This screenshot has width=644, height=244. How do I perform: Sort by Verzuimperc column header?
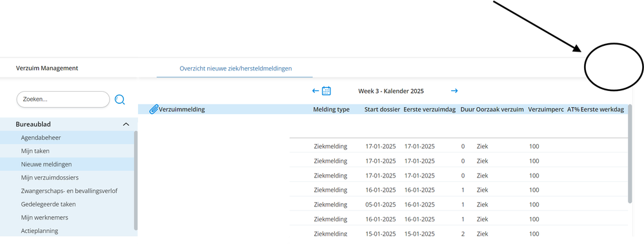click(x=546, y=109)
